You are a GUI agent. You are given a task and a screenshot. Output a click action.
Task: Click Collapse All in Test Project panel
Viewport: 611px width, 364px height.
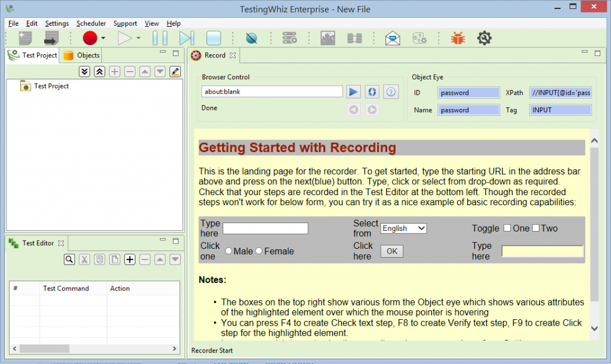click(x=100, y=72)
